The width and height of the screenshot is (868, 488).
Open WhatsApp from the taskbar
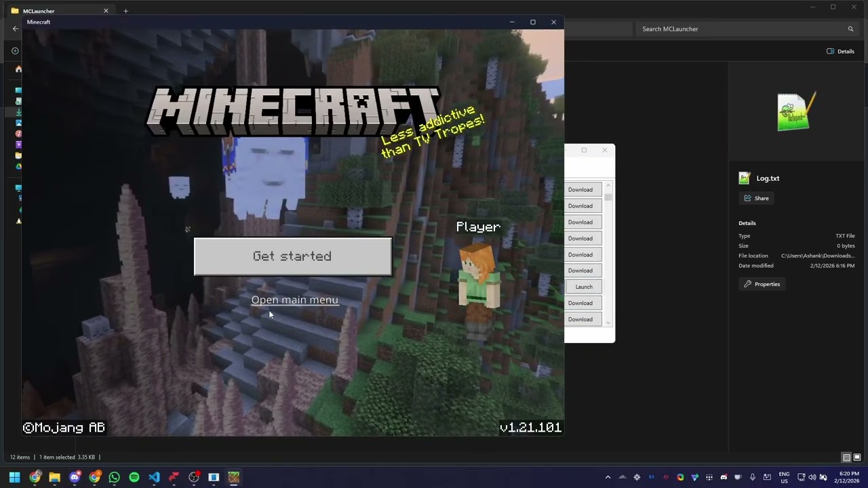(x=114, y=477)
